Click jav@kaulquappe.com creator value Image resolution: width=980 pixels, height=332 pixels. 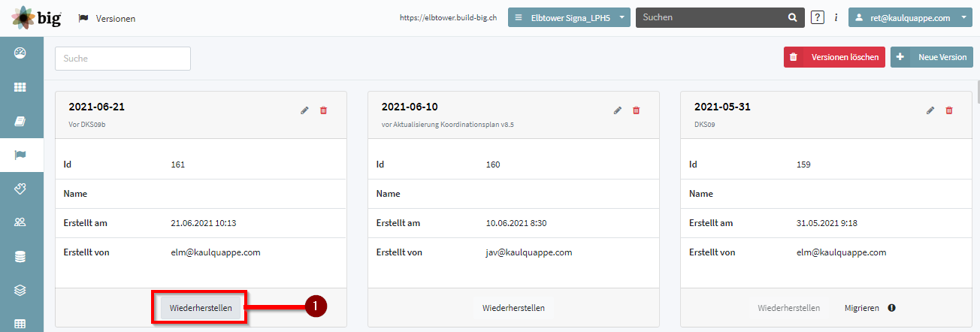(x=529, y=252)
